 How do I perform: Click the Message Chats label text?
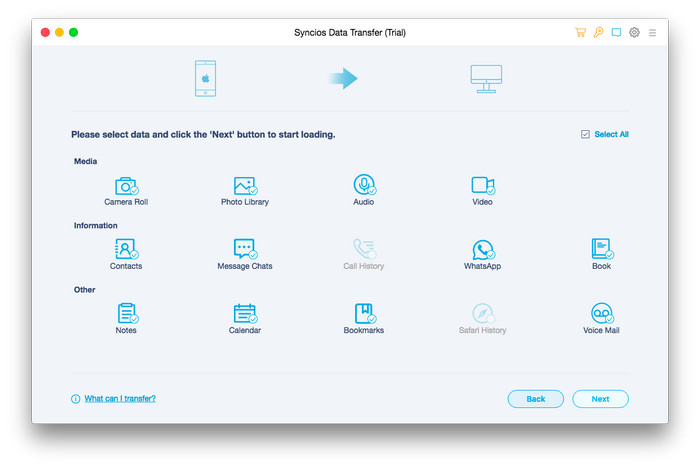(x=245, y=266)
